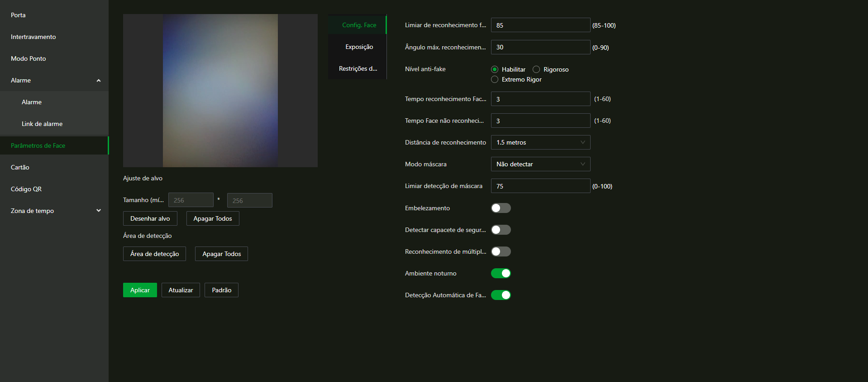
Task: Open the Porta menu item
Action: pos(54,15)
